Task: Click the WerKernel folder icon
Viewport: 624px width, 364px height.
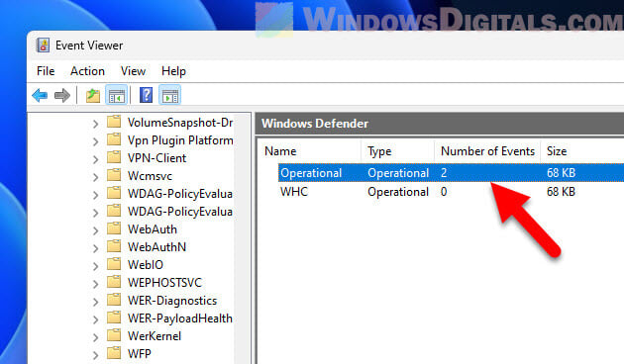Action: 114,335
